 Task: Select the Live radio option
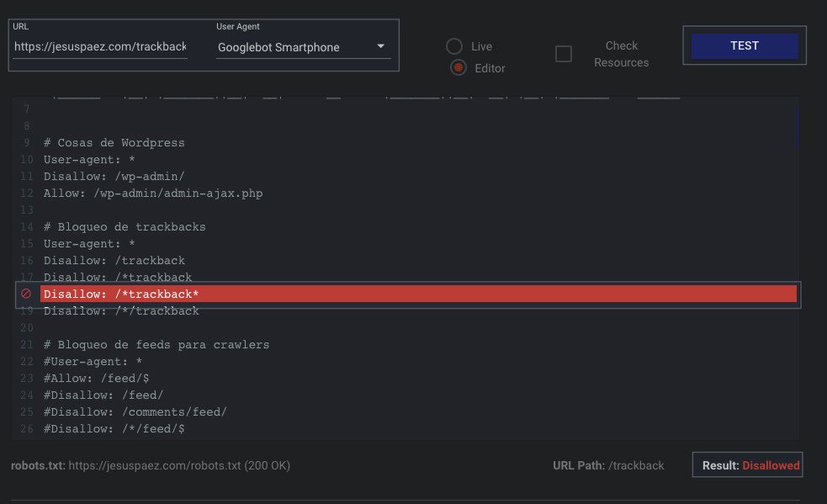pyautogui.click(x=454, y=46)
